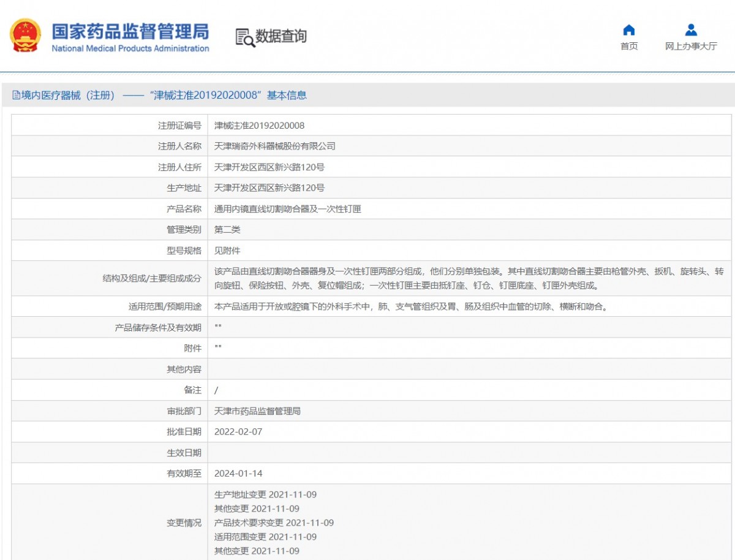Click the document icon before 境内医疗器械
The image size is (735, 560).
pos(16,96)
